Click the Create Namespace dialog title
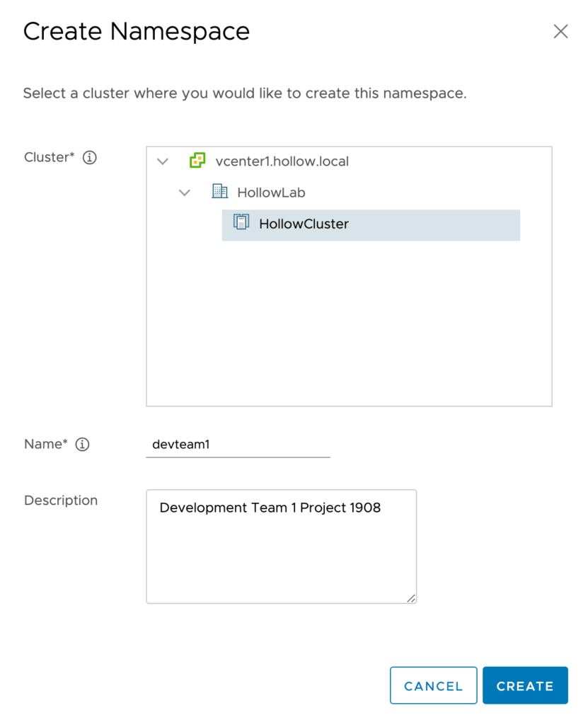 137,32
